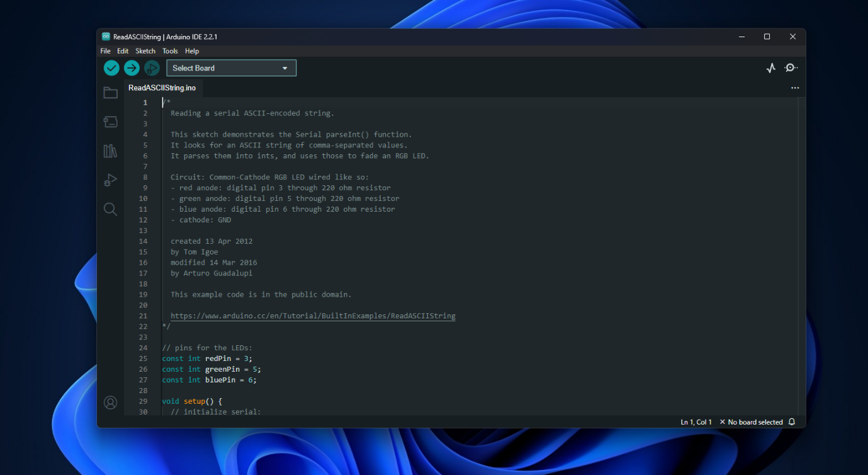Image resolution: width=868 pixels, height=475 pixels.
Task: Click the Upload arrow button
Action: coord(132,68)
